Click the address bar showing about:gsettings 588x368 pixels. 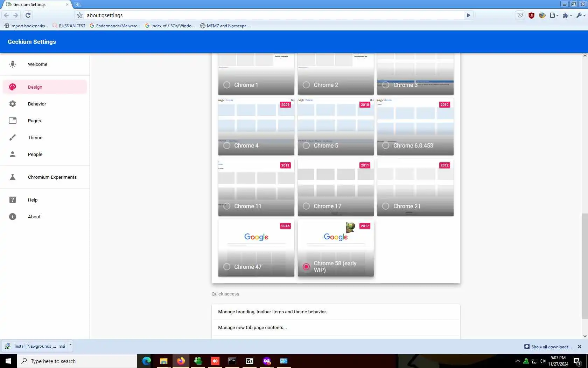point(275,15)
